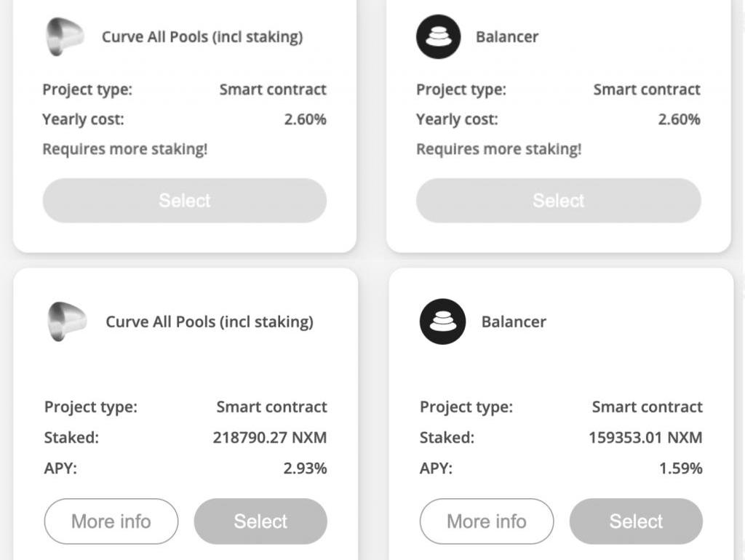The image size is (745, 560).
Task: Click the 2.93% APY value
Action: [x=305, y=468]
